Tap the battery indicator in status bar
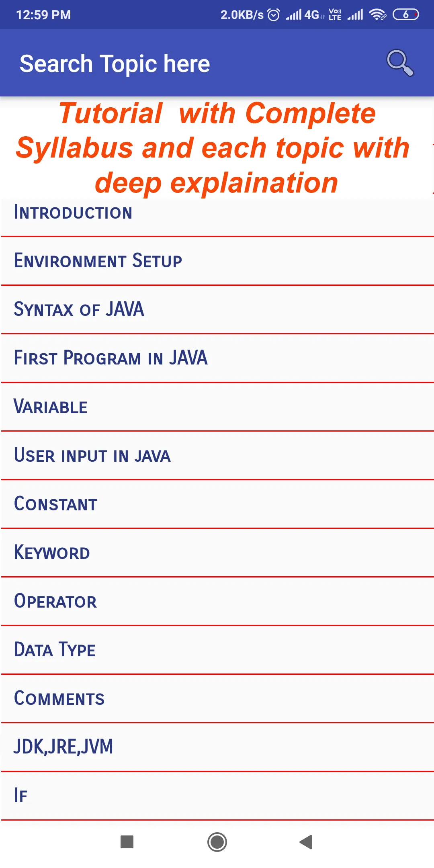434x868 pixels. [x=405, y=14]
